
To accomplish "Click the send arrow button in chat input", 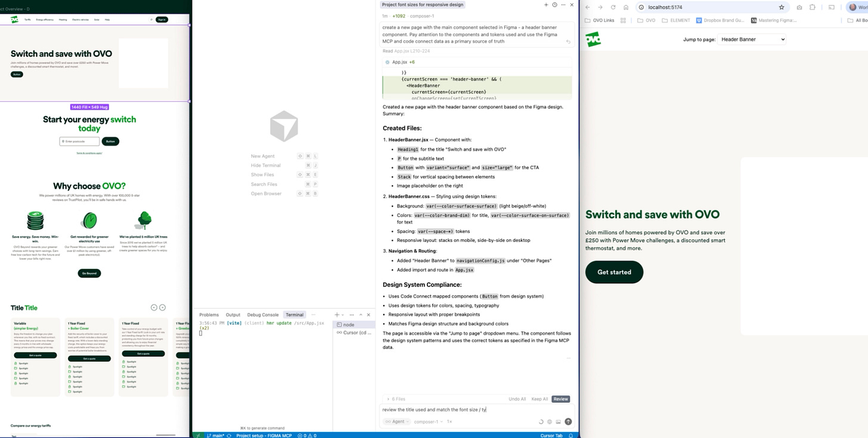I will [568, 421].
